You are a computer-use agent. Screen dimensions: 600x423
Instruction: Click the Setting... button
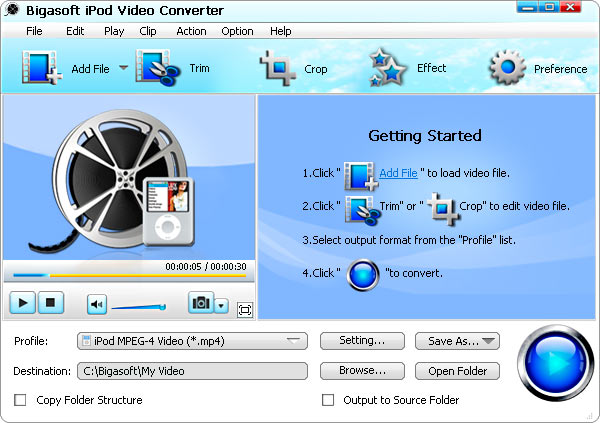[x=362, y=340]
